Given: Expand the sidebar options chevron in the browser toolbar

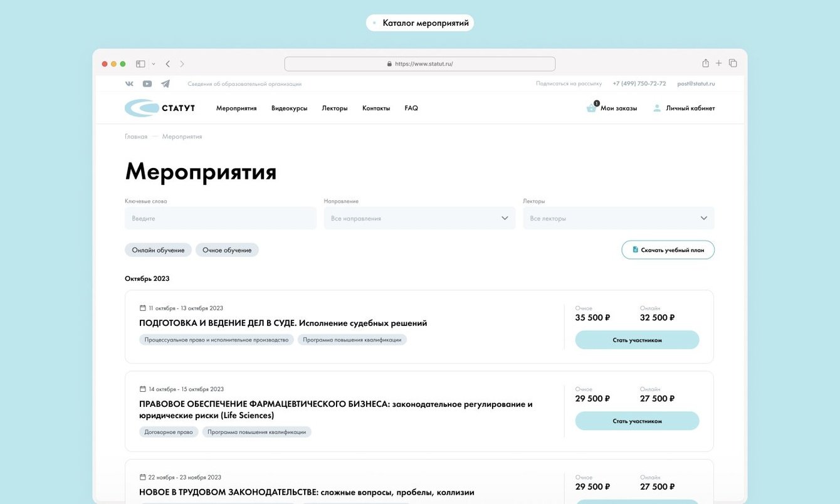Looking at the screenshot, I should pos(154,64).
